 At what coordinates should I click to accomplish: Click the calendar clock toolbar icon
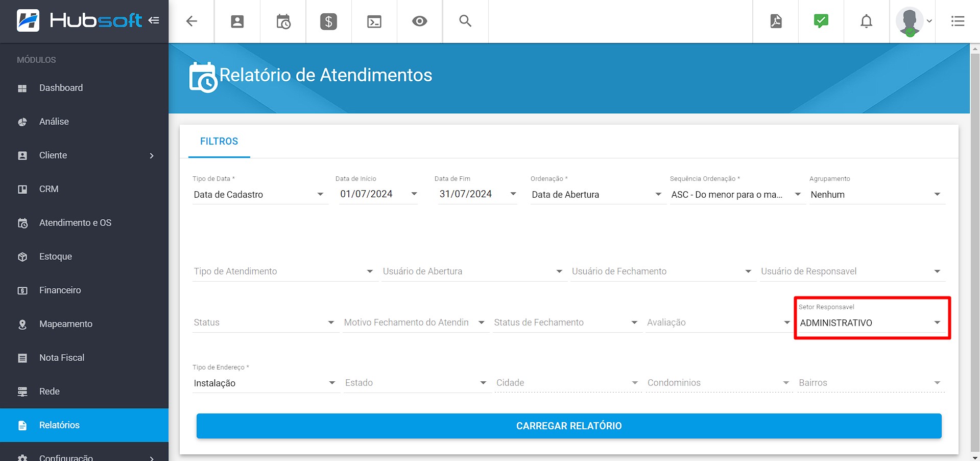(283, 21)
